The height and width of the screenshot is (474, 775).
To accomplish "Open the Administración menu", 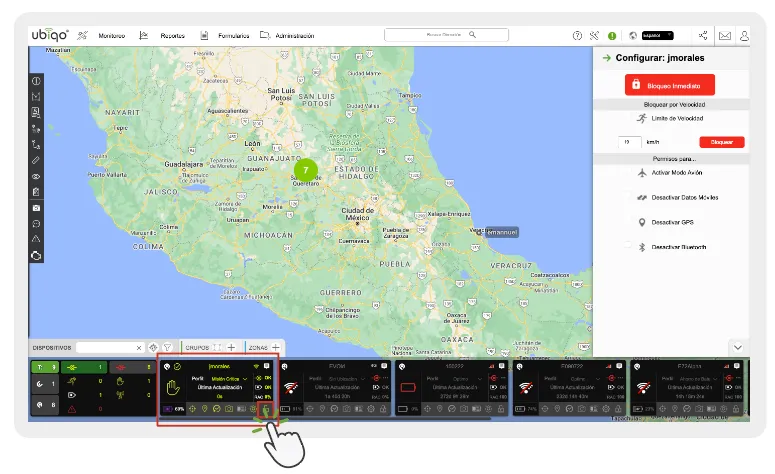I will click(x=295, y=36).
